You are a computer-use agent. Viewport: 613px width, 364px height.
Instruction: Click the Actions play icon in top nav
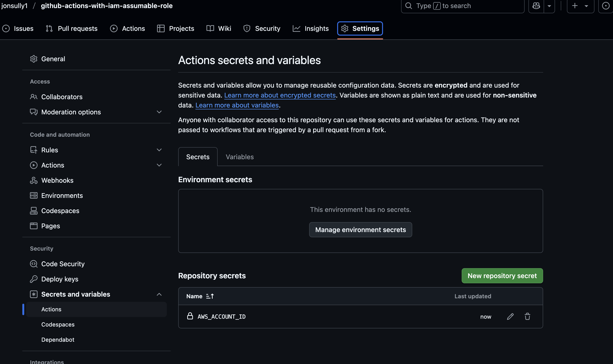(x=114, y=28)
